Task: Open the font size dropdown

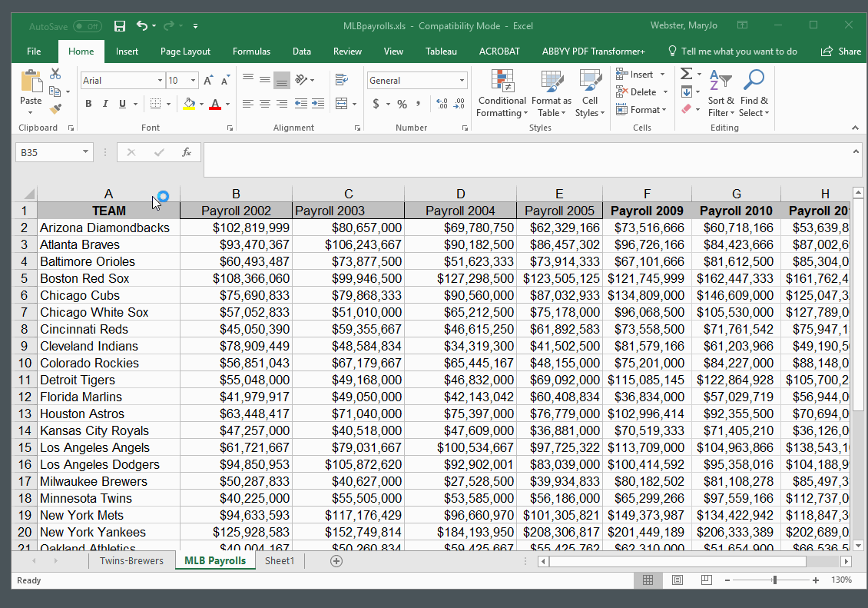Action: (x=194, y=80)
